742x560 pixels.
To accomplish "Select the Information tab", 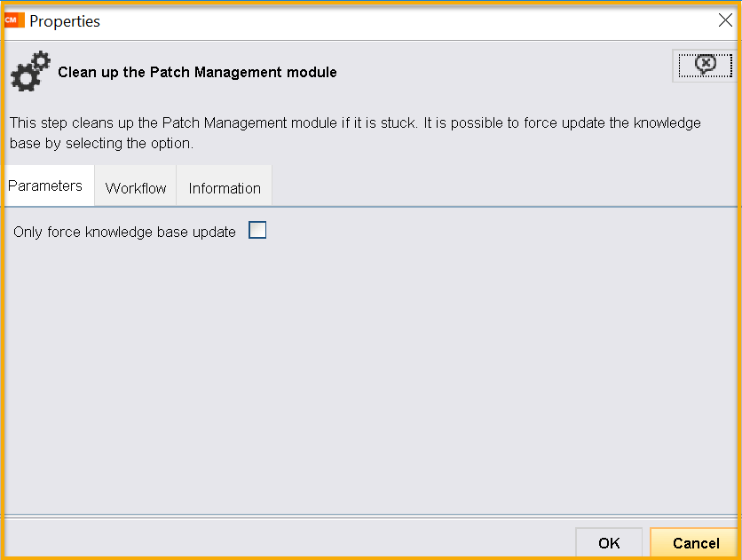I will coord(225,188).
